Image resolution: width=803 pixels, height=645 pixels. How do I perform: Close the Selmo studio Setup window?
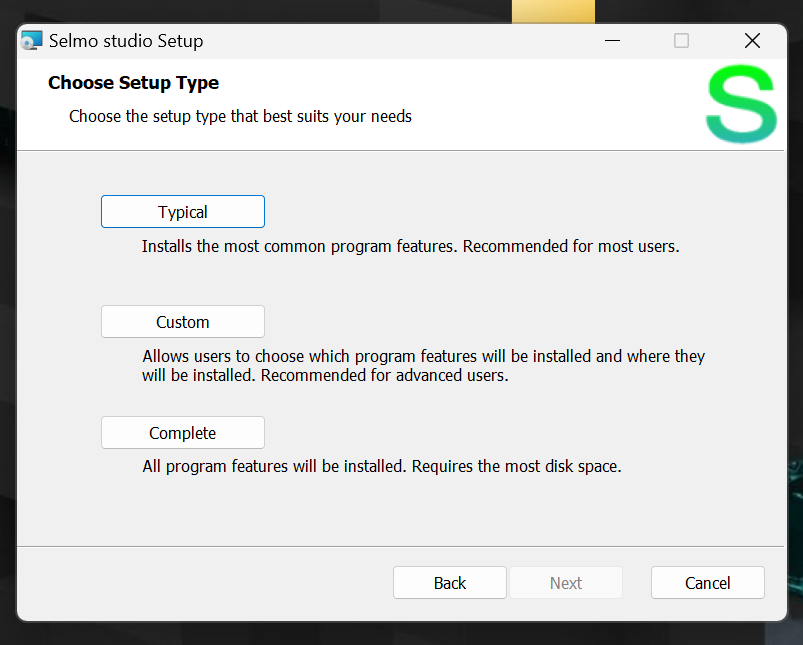(x=752, y=40)
